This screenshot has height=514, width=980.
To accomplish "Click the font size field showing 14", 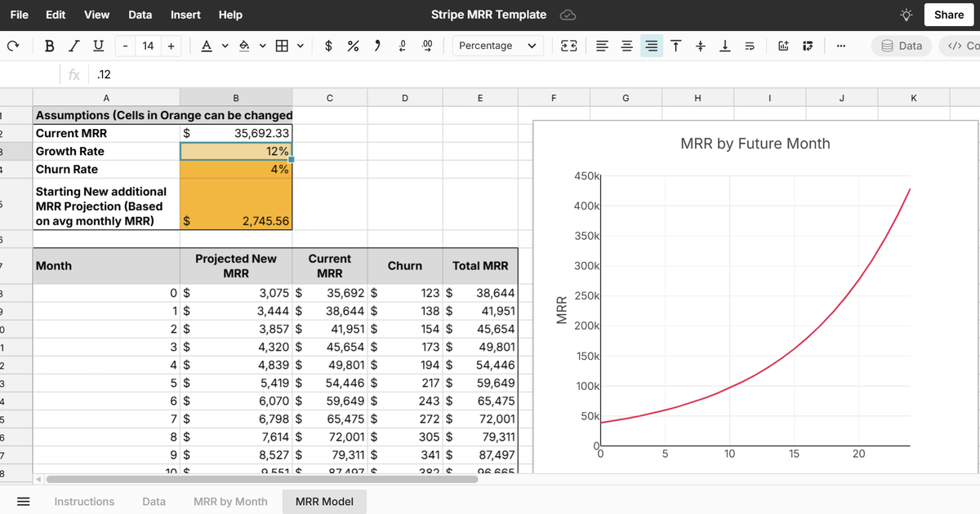I will point(148,46).
